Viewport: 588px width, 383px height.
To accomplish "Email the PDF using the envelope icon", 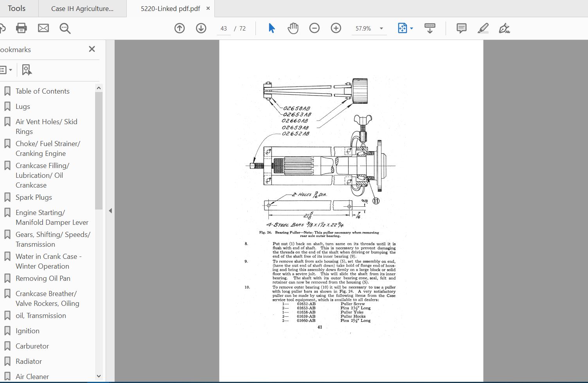I will pos(43,28).
